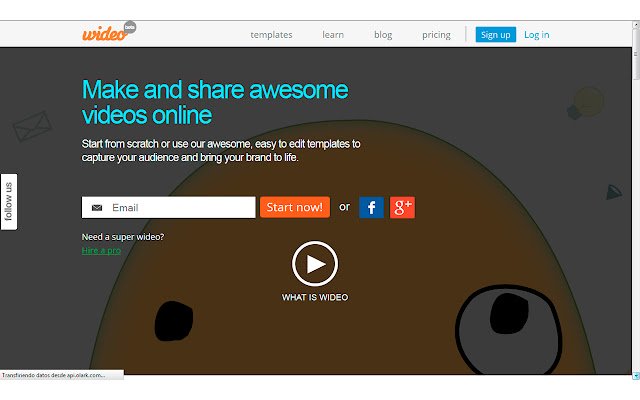Click the Make and share awesome headline

pos(215,102)
